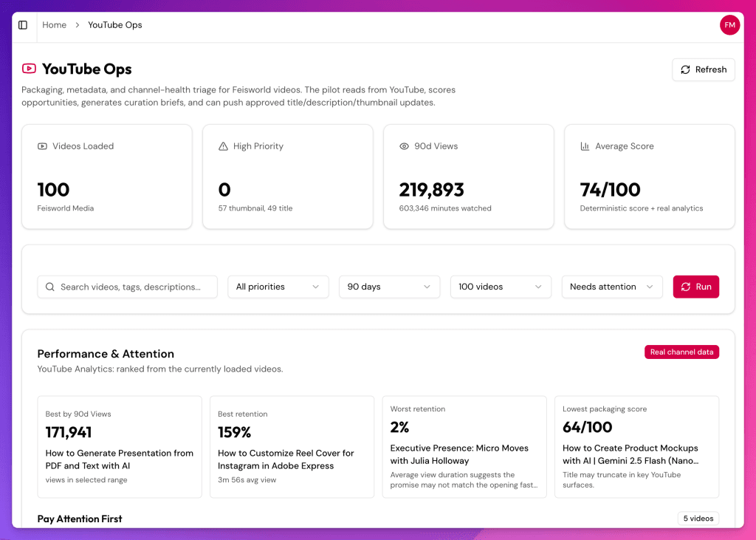Open the Videos Loaded stat card
The width and height of the screenshot is (756, 540).
[x=107, y=177]
